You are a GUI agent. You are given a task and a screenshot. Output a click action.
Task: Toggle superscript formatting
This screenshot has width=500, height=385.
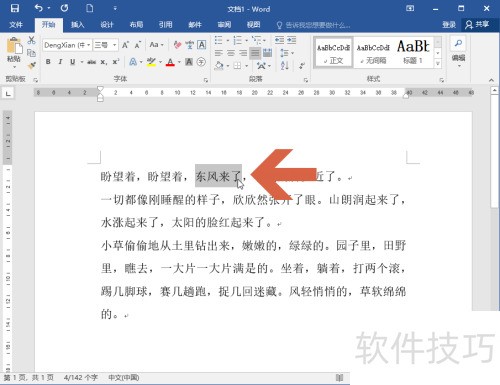click(116, 62)
